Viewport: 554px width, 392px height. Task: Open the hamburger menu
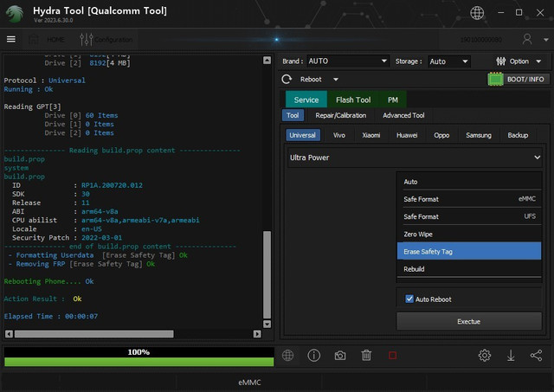pyautogui.click(x=11, y=39)
